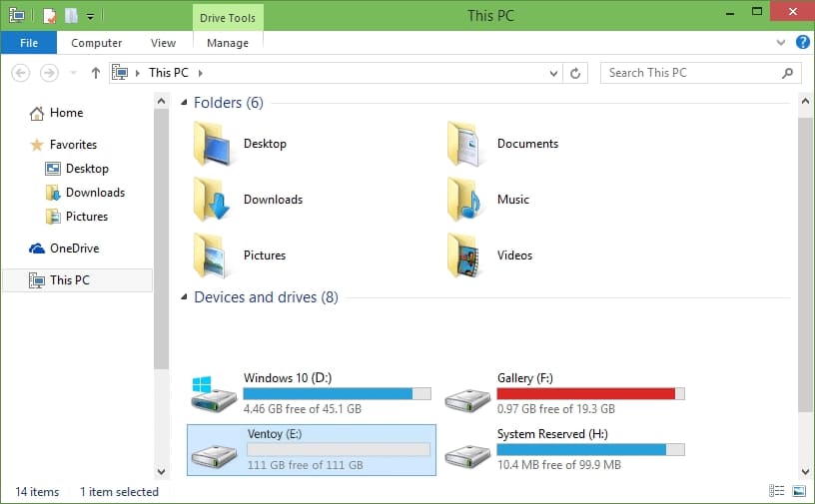Image resolution: width=815 pixels, height=504 pixels.
Task: Go up one level with Up arrow
Action: (x=96, y=73)
